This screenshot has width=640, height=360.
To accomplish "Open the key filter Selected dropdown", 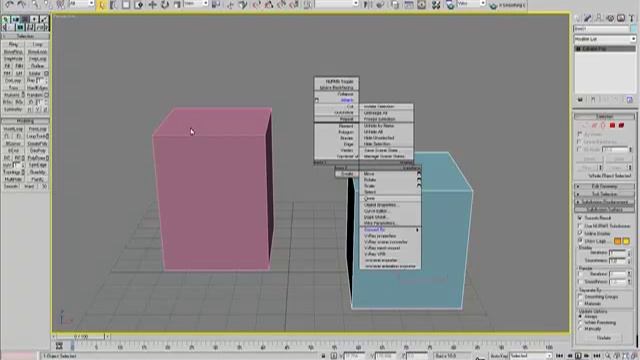I will pos(531,356).
